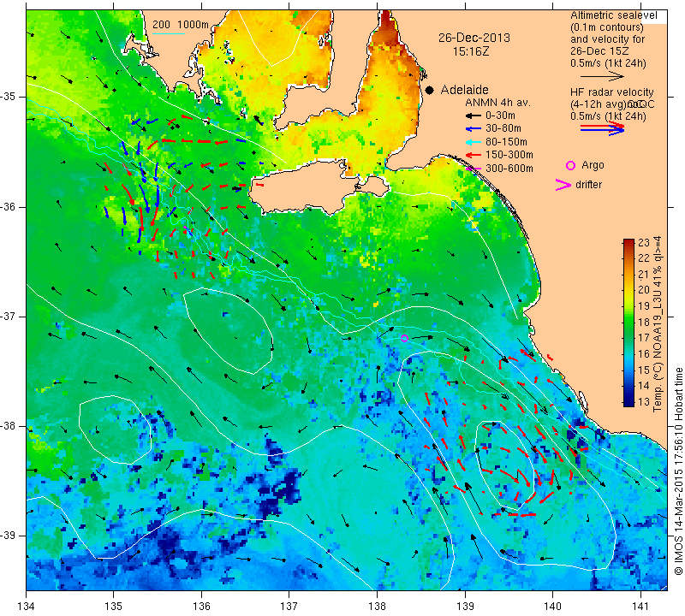Viewport: 685px width, 616px height.
Task: Click the red 150-300m legend arrow
Action: [474, 155]
